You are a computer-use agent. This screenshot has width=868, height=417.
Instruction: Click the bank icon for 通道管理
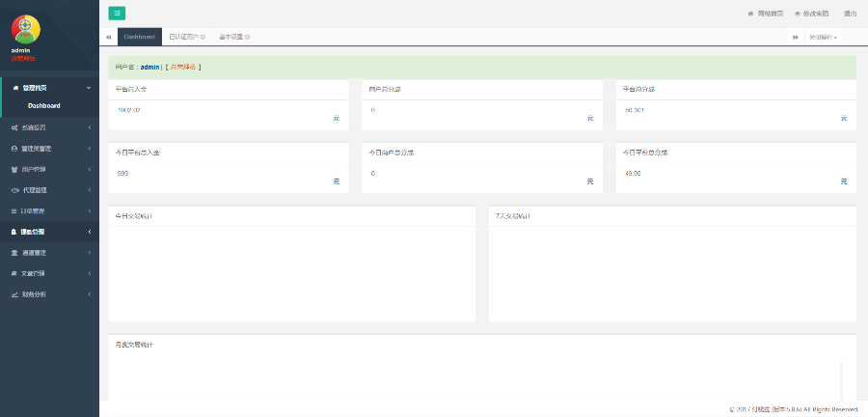(x=14, y=253)
